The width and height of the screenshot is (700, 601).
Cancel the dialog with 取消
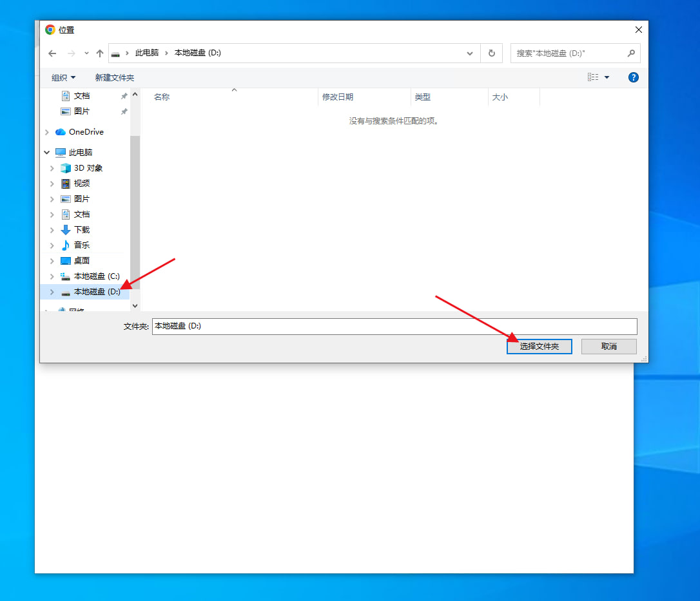tap(608, 347)
